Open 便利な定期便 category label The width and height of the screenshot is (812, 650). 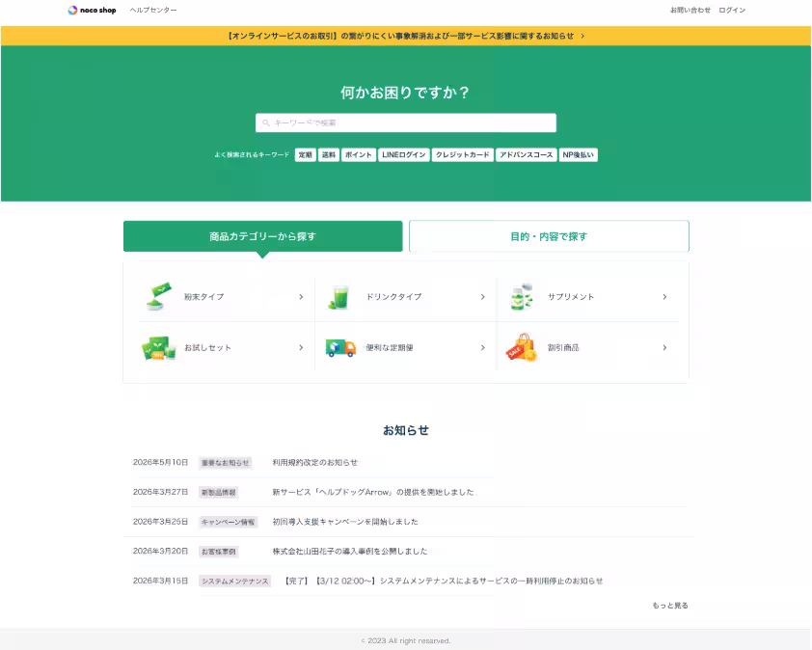coord(390,347)
